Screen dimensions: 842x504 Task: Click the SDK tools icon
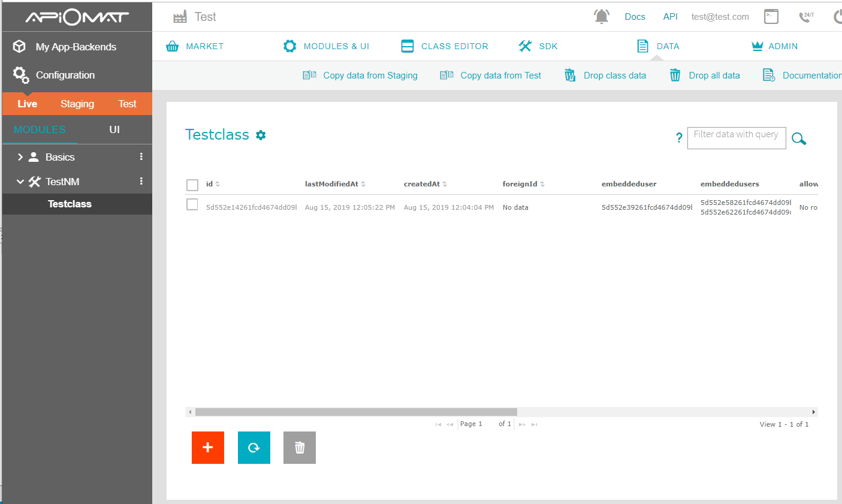[x=525, y=46]
